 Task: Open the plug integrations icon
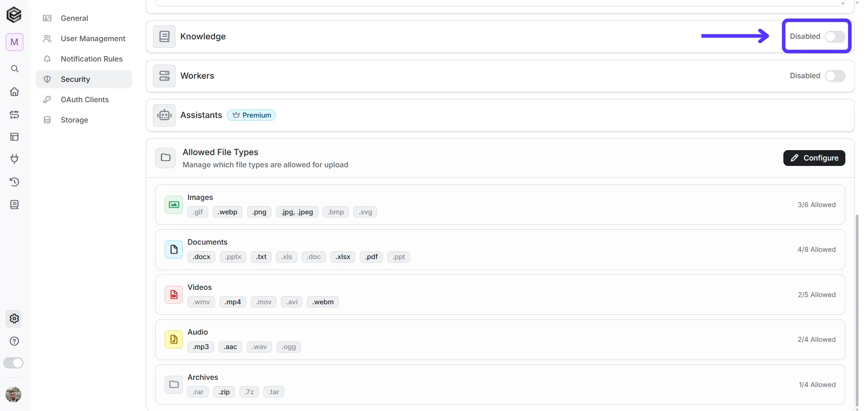pos(14,159)
